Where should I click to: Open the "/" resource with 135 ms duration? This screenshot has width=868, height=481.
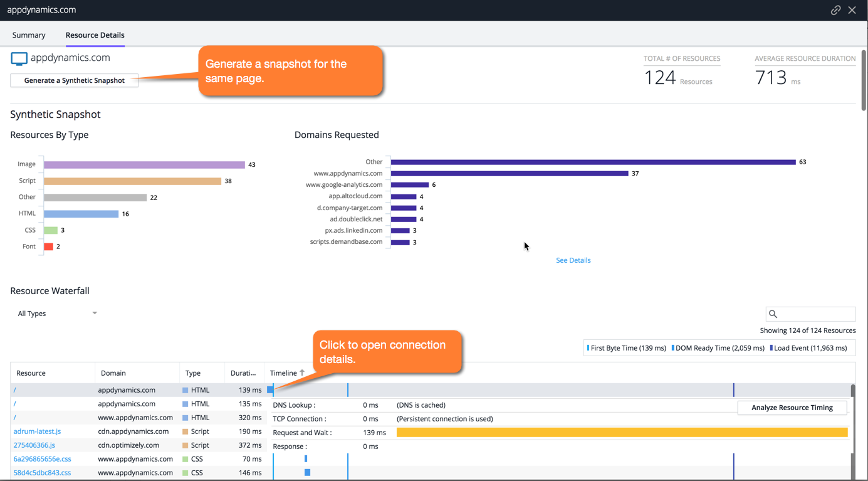[x=15, y=404]
